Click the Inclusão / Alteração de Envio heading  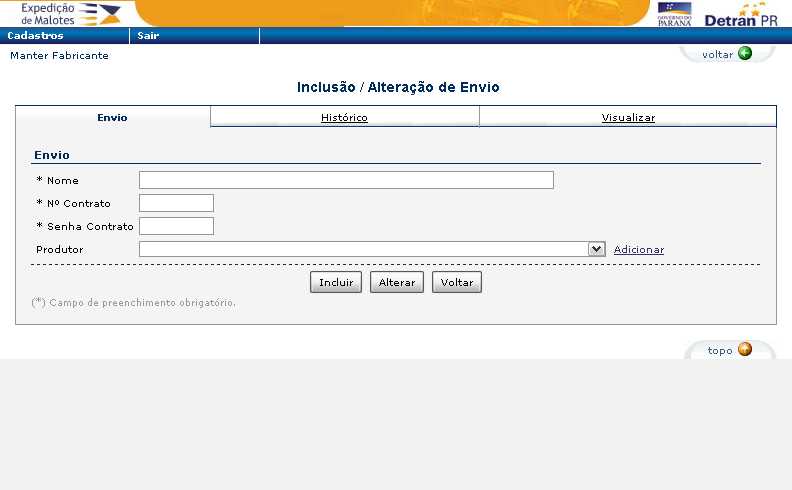tap(398, 88)
